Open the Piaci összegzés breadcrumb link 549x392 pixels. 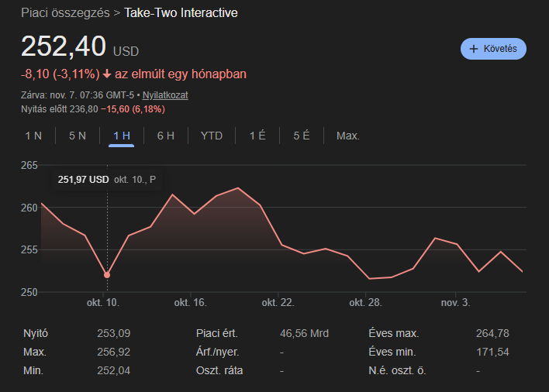65,13
